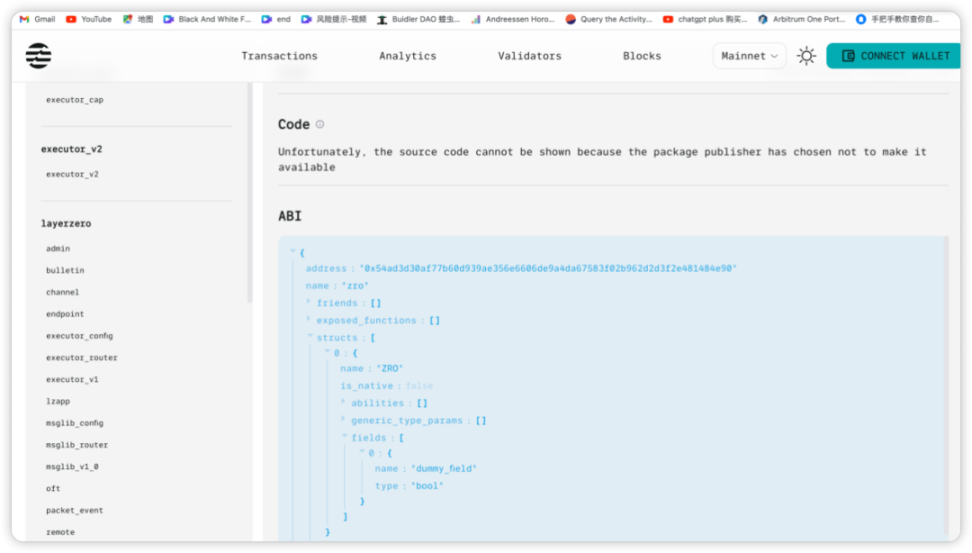Screen dimensions: 972x553
Task: Open the chatgpt plus bookmark
Action: click(705, 19)
